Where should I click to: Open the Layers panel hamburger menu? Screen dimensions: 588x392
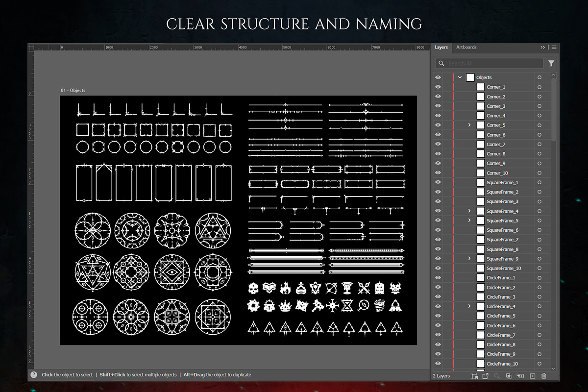click(554, 48)
